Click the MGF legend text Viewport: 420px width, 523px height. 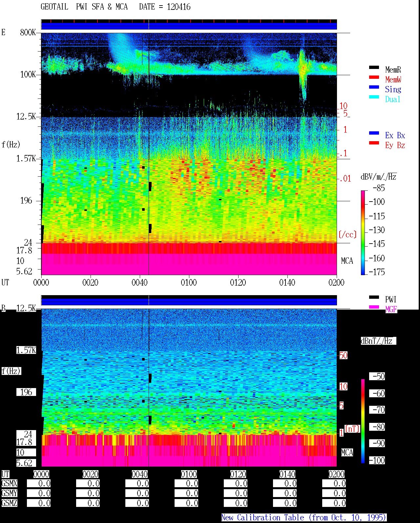(391, 309)
